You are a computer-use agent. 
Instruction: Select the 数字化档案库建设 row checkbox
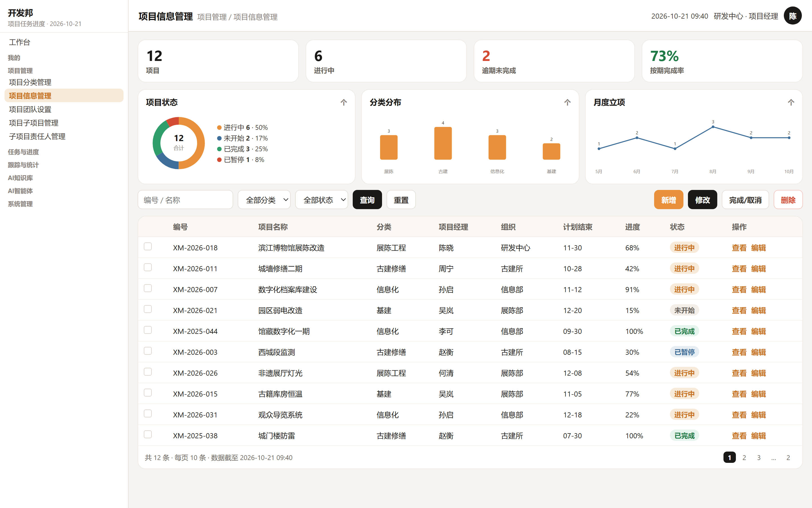pyautogui.click(x=148, y=288)
